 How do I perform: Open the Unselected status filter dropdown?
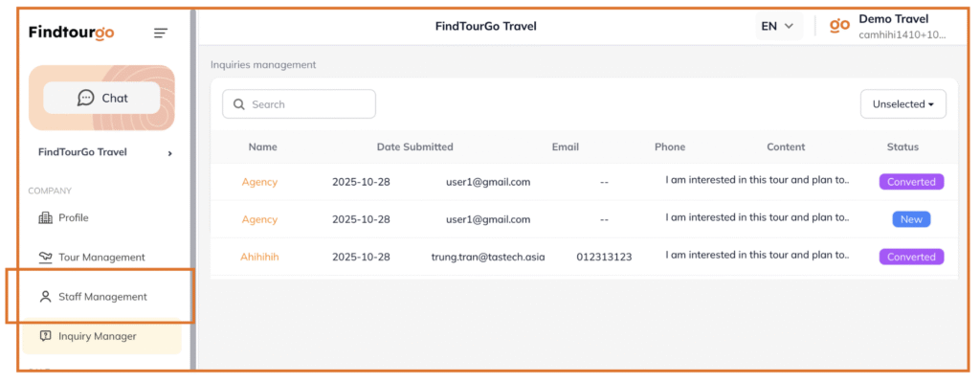coord(902,104)
